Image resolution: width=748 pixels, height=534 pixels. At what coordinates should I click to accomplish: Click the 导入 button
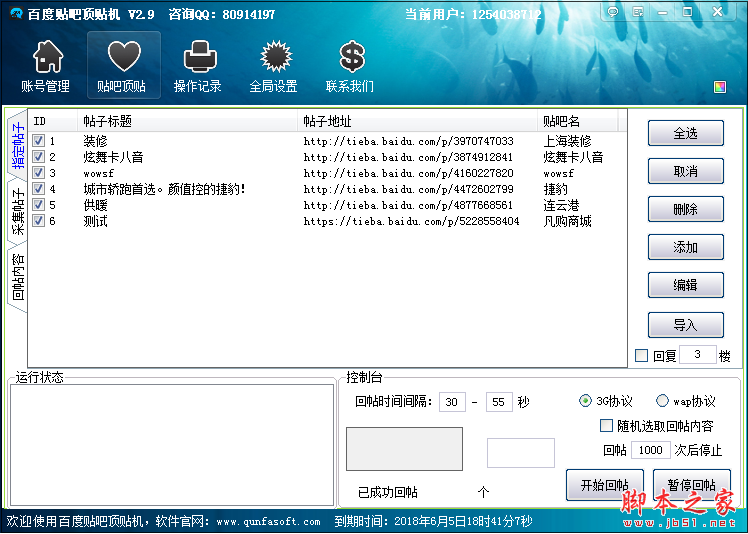coord(686,325)
